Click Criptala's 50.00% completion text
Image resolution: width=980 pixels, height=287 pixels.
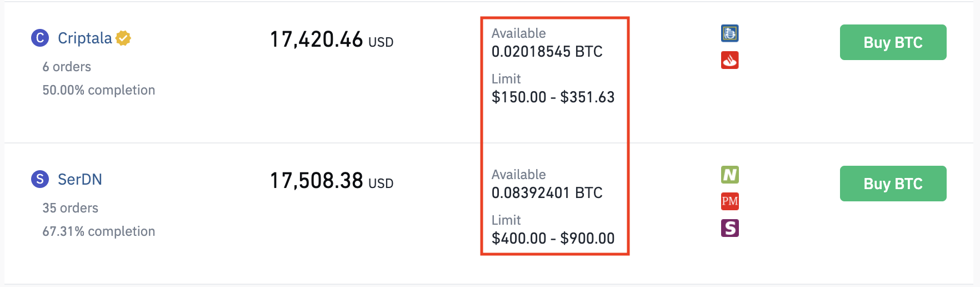pyautogui.click(x=99, y=90)
